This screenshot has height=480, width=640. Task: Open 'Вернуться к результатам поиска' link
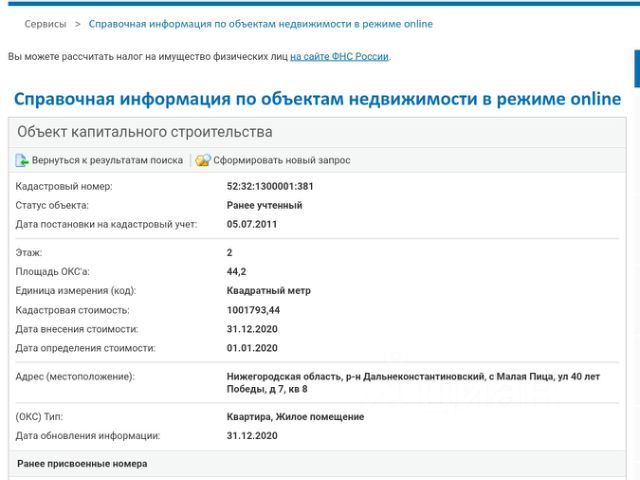pos(107,160)
